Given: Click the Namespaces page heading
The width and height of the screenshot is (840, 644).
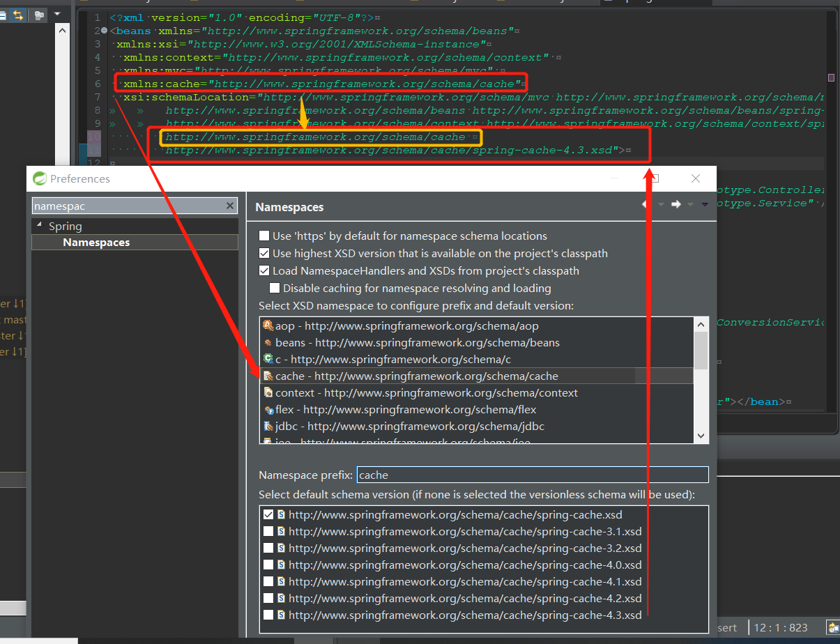Looking at the screenshot, I should (x=289, y=207).
